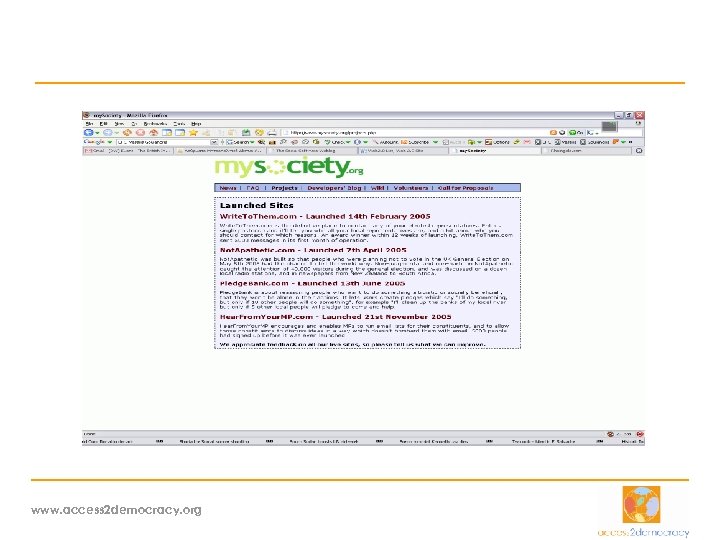Viewport: 720px width, 540px height.
Task: Expand the Check spelling dropdown
Action: click(x=348, y=142)
